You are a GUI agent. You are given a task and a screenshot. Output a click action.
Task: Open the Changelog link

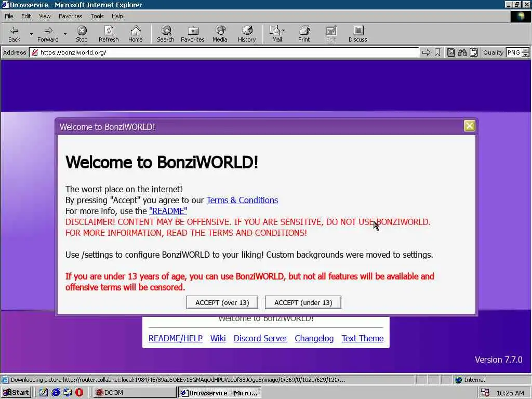(x=314, y=338)
